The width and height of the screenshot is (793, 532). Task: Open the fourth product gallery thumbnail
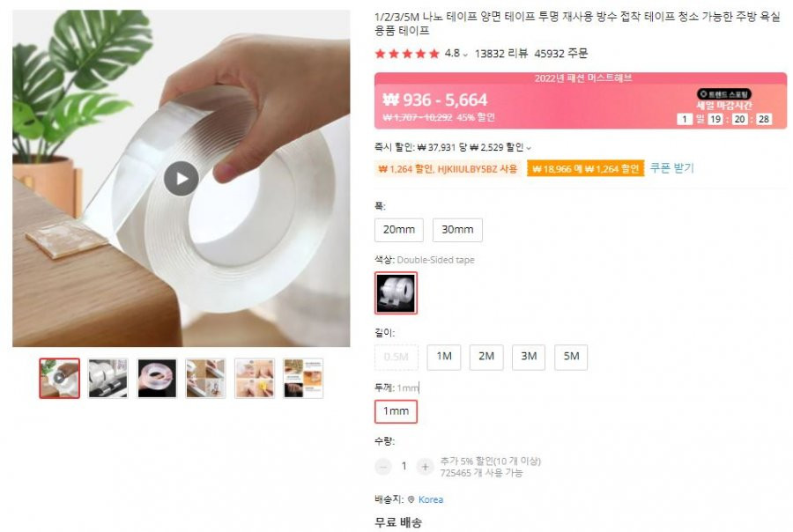pyautogui.click(x=206, y=378)
